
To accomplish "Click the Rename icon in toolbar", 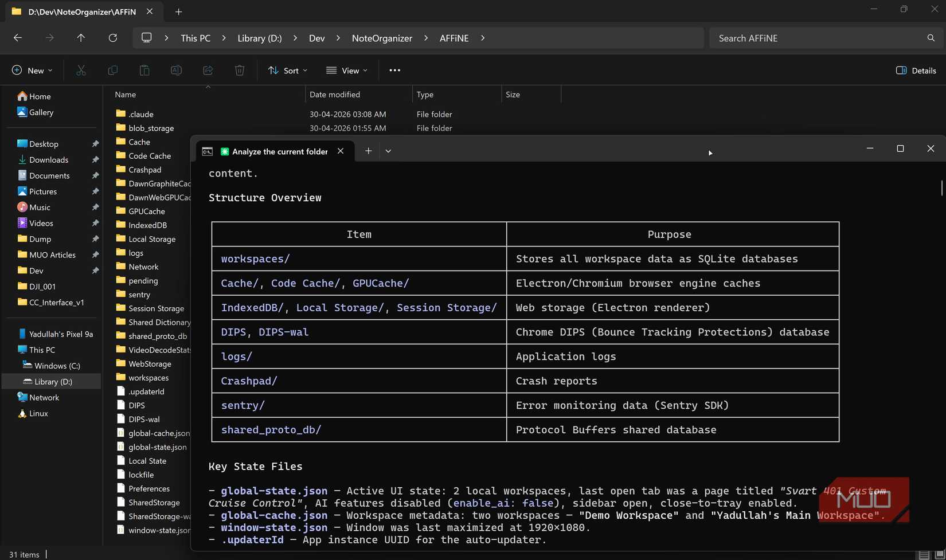I will [176, 71].
